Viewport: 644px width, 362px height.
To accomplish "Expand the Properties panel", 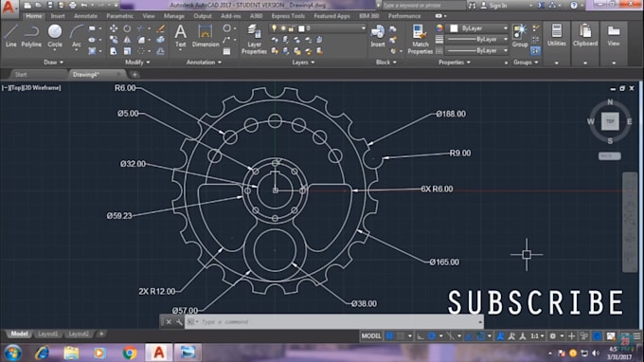I will [x=454, y=63].
